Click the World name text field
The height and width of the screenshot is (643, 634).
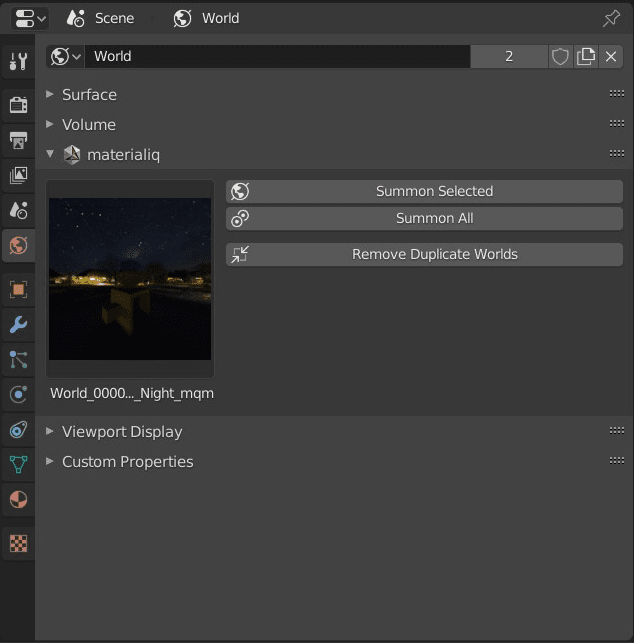coord(277,57)
